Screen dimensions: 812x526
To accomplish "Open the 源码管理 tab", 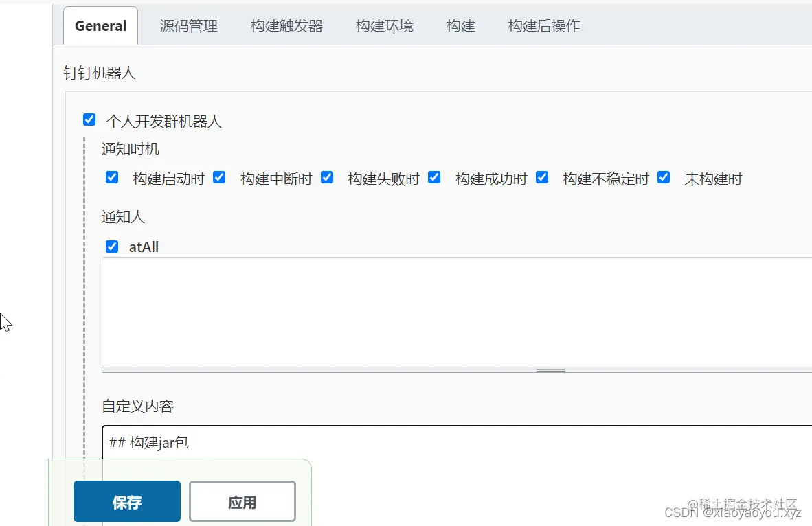I will point(188,25).
